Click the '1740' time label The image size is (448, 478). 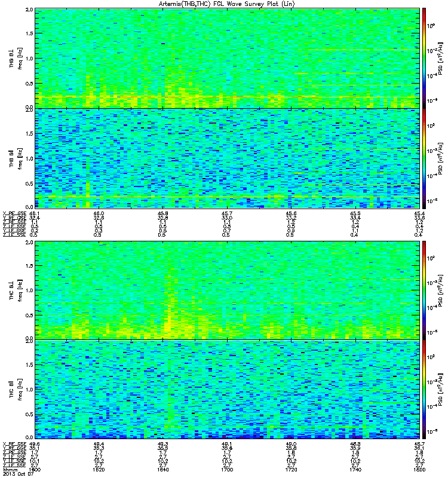coord(355,470)
